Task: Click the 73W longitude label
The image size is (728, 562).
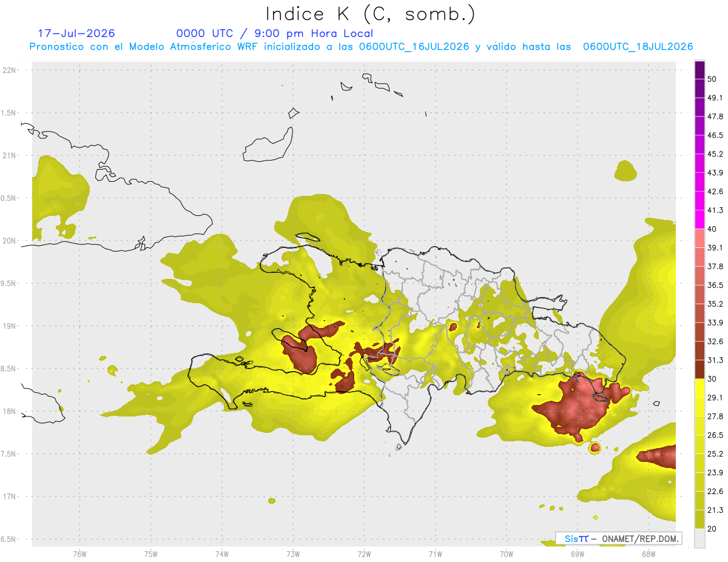Action: coord(293,554)
